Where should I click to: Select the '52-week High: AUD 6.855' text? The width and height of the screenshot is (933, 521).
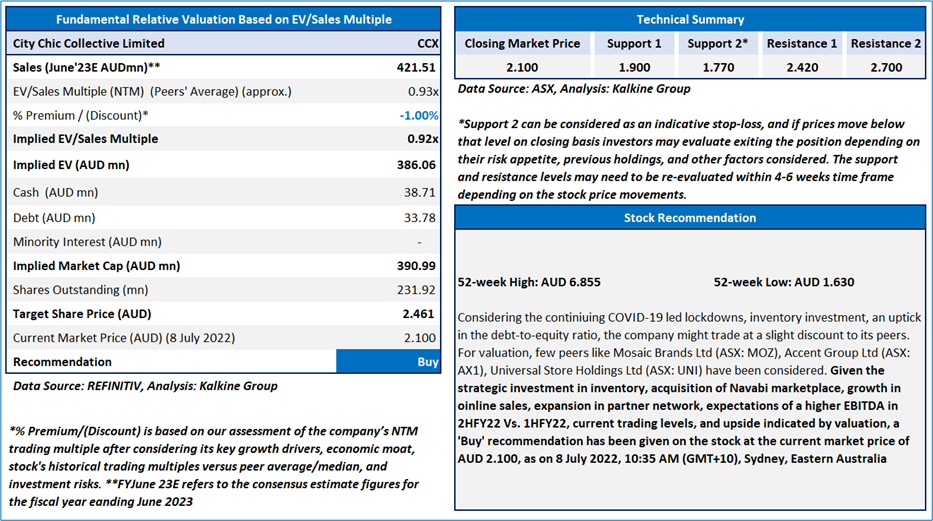tap(529, 282)
